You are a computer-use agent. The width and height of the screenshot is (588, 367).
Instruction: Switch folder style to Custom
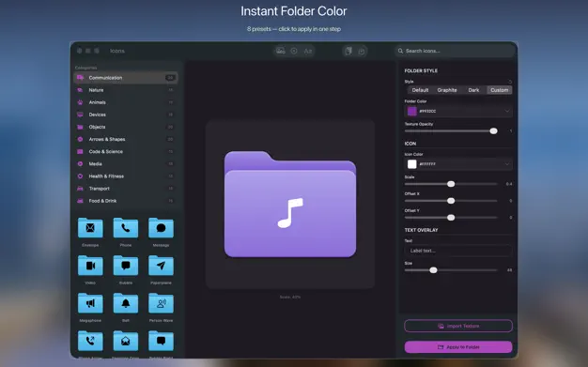point(499,90)
